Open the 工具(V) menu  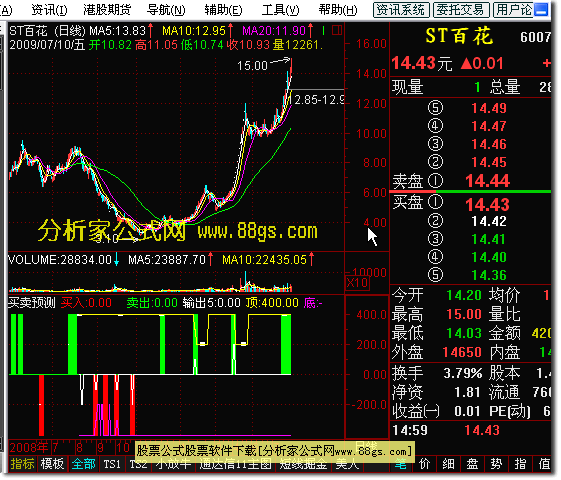point(280,10)
